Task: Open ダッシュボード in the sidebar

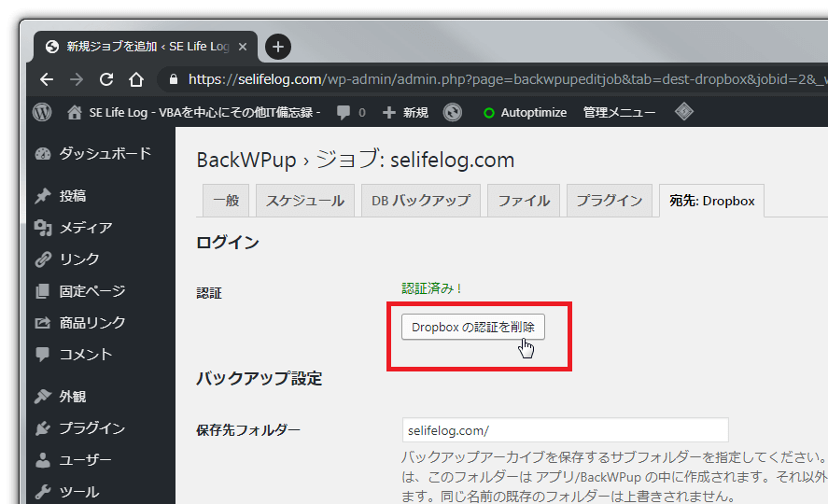Action: tap(105, 154)
